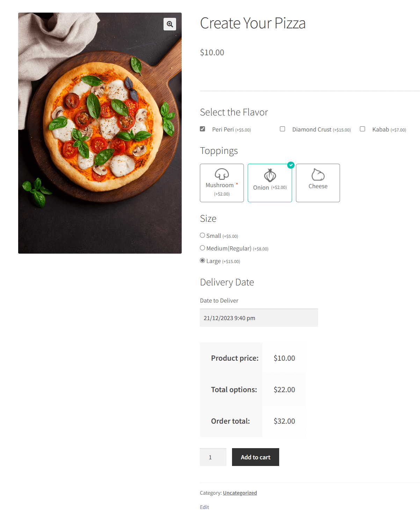
Task: Enable the Diamond Crust flavor checkbox
Action: (282, 129)
